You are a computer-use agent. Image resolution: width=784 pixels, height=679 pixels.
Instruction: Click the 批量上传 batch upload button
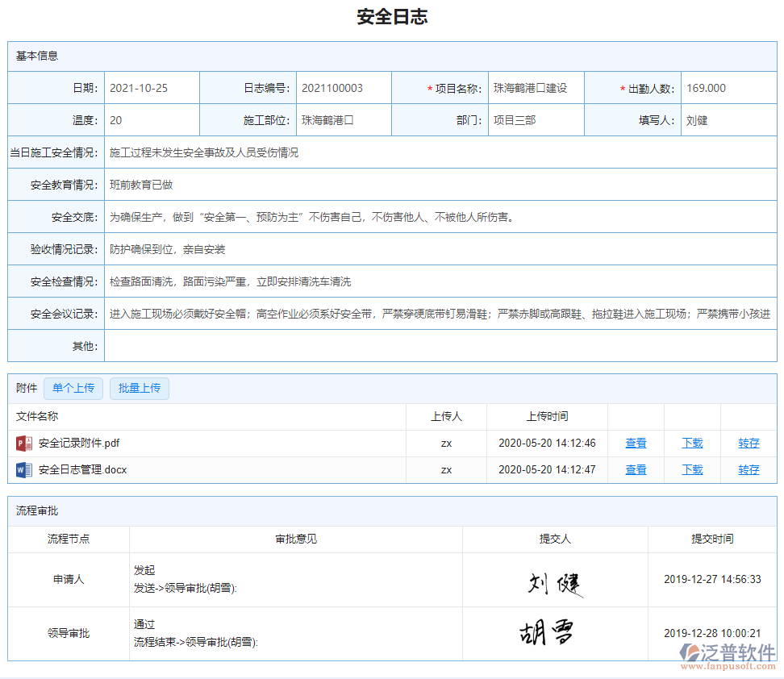pos(139,388)
